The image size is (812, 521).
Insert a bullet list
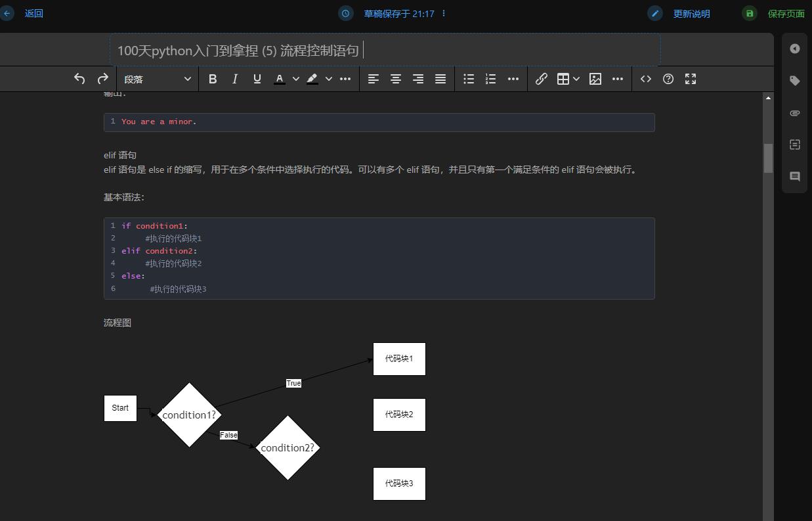[x=469, y=79]
